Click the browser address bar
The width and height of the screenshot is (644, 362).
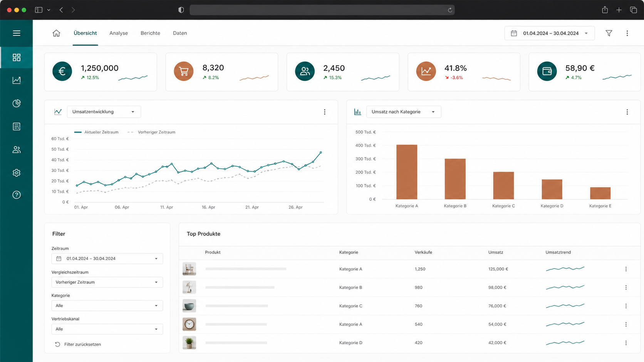pyautogui.click(x=322, y=10)
